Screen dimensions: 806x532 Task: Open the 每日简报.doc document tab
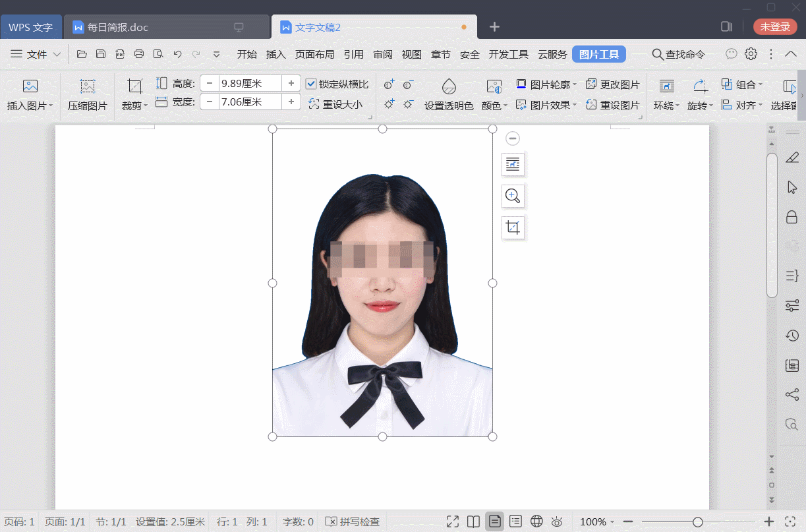(119, 26)
